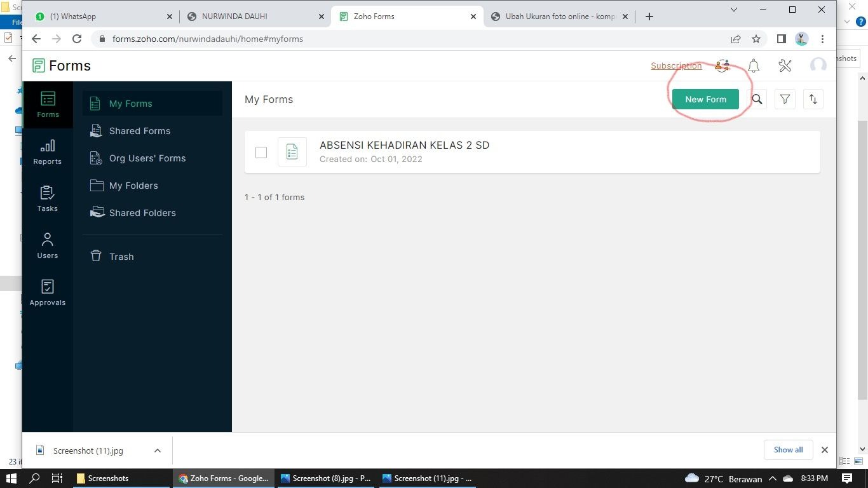Image resolution: width=868 pixels, height=488 pixels.
Task: Show hidden system tray icons
Action: click(773, 478)
